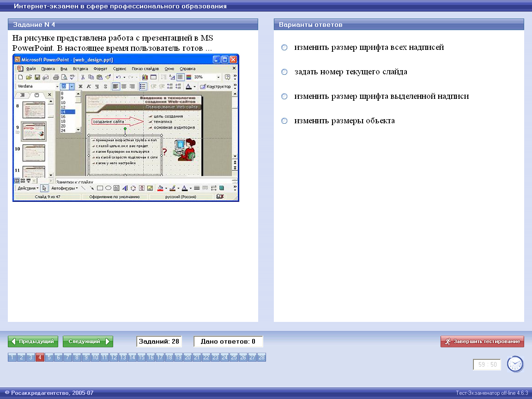Choose font size 18 in the list
532x399 pixels.
tap(68, 121)
